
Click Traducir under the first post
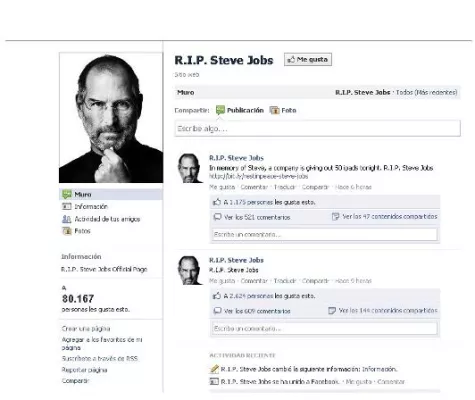point(285,187)
